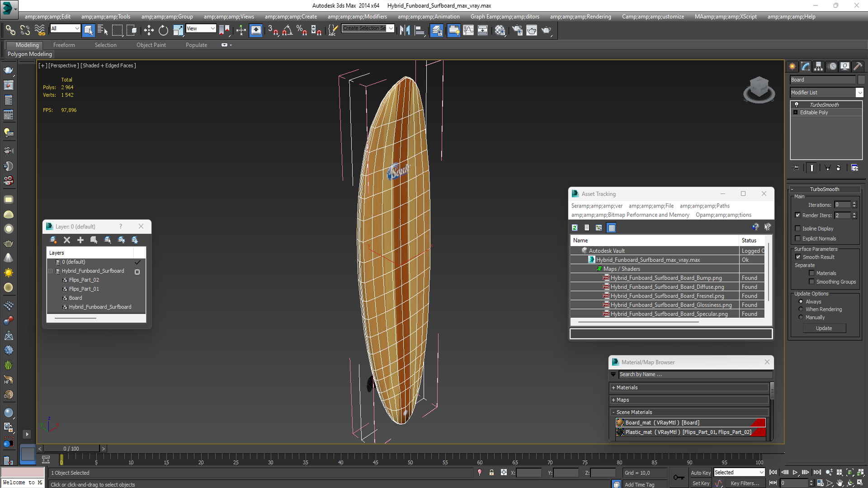Click the Board_mat scene material entry
The height and width of the screenshot is (488, 868).
click(662, 423)
